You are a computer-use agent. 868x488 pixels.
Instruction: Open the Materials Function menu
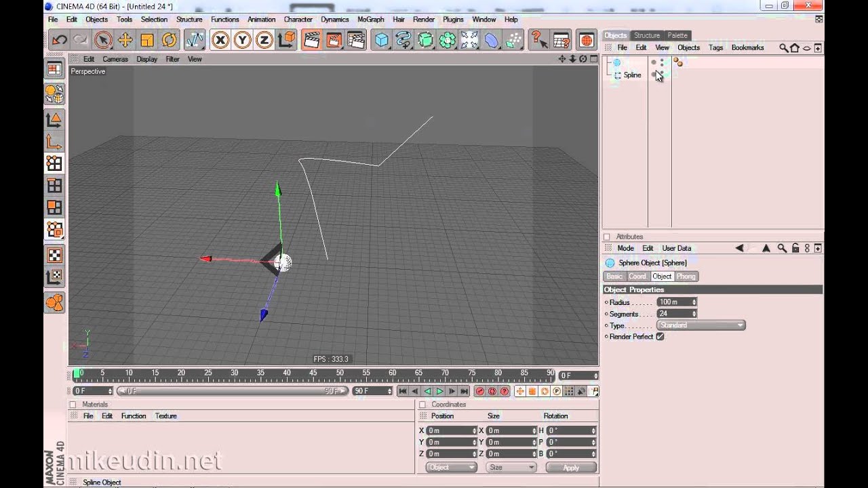134,416
